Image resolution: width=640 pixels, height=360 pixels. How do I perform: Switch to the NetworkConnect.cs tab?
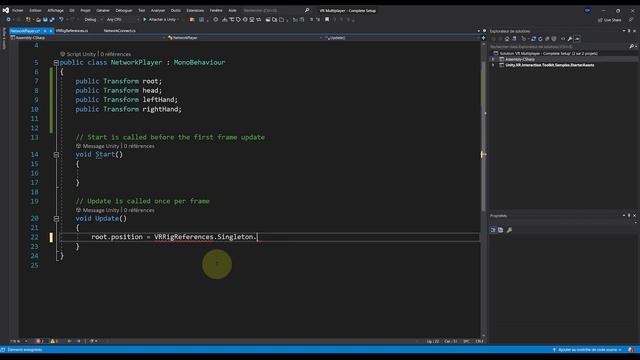(x=120, y=31)
